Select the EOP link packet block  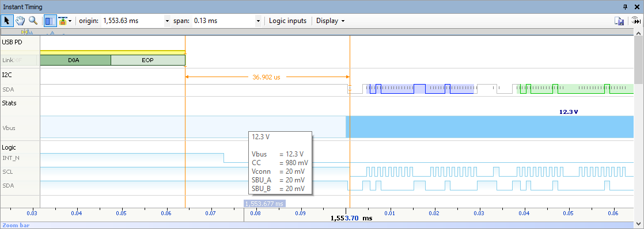[x=148, y=60]
